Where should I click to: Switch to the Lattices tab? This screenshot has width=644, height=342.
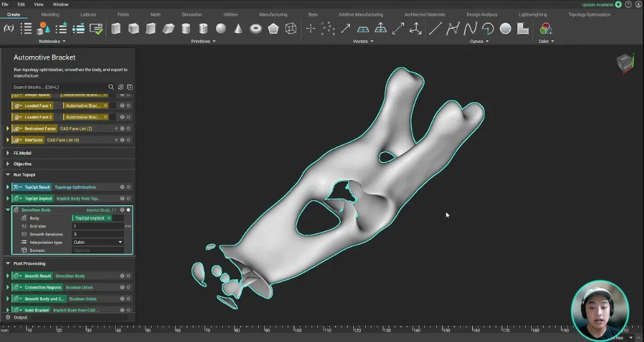(88, 14)
